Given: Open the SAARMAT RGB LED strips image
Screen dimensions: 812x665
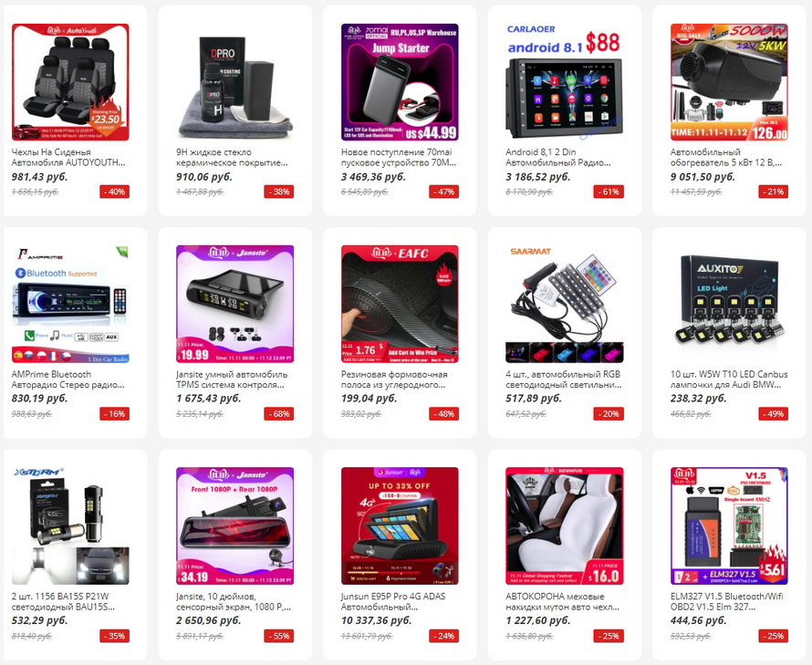Looking at the screenshot, I should point(565,304).
